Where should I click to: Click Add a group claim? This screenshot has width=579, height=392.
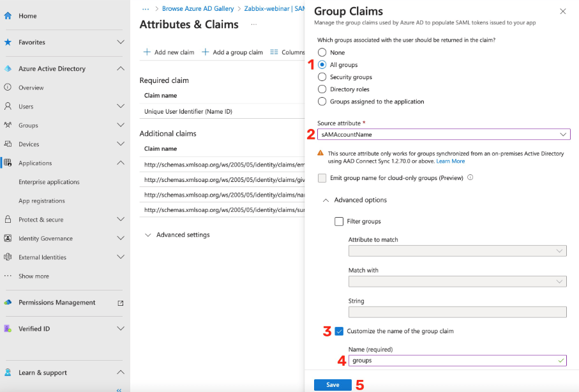click(232, 52)
